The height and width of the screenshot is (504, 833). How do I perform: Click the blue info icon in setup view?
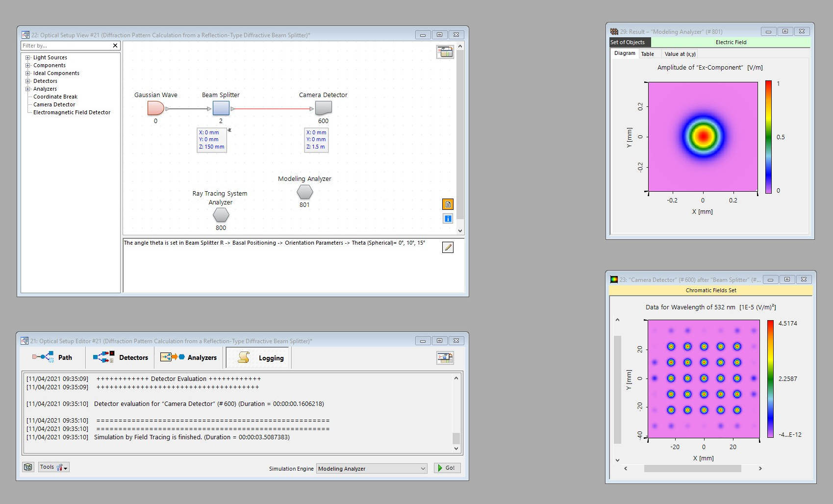click(x=448, y=219)
